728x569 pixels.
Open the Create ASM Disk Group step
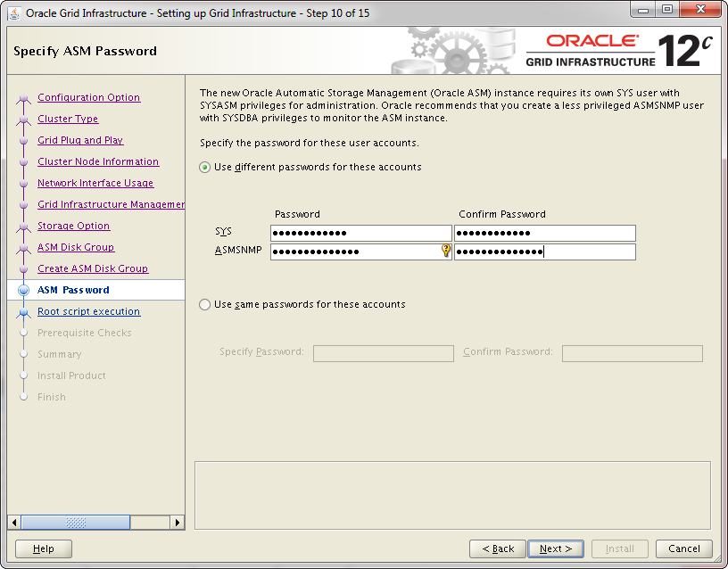click(93, 268)
